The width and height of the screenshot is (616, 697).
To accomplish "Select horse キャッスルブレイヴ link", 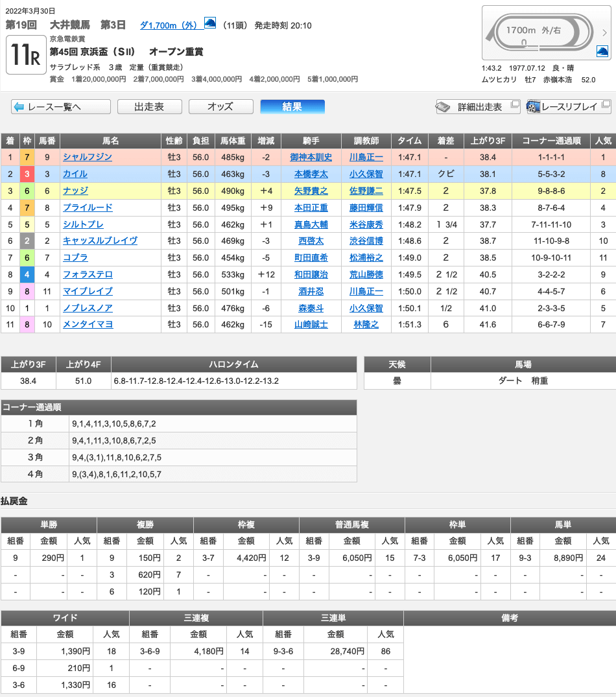I will tap(100, 241).
